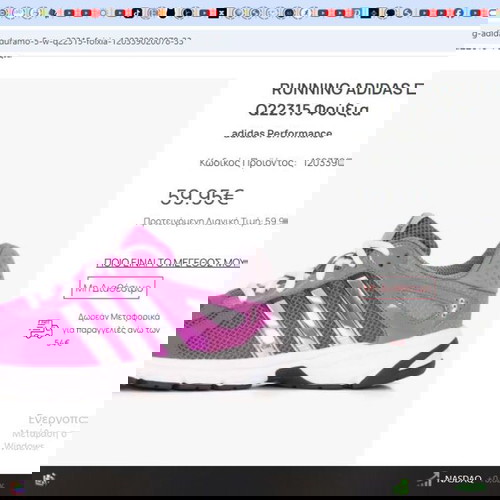Click the free shipping truck icon
Viewport: 500px width, 500px height.
(x=42, y=329)
